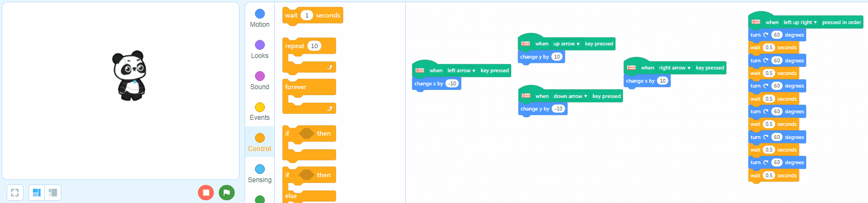
Task: Click 'key pressed' text on right arrow block
Action: [x=710, y=68]
